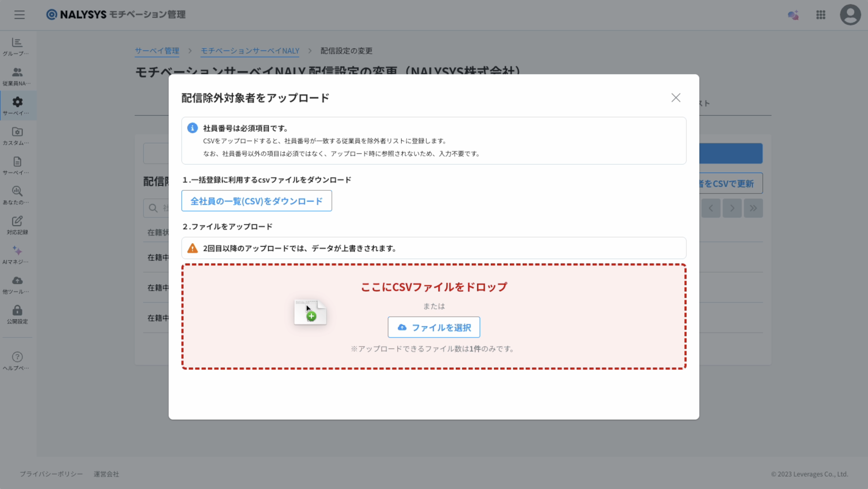Click the CSV drop zone heading
The width and height of the screenshot is (868, 489).
click(x=434, y=287)
